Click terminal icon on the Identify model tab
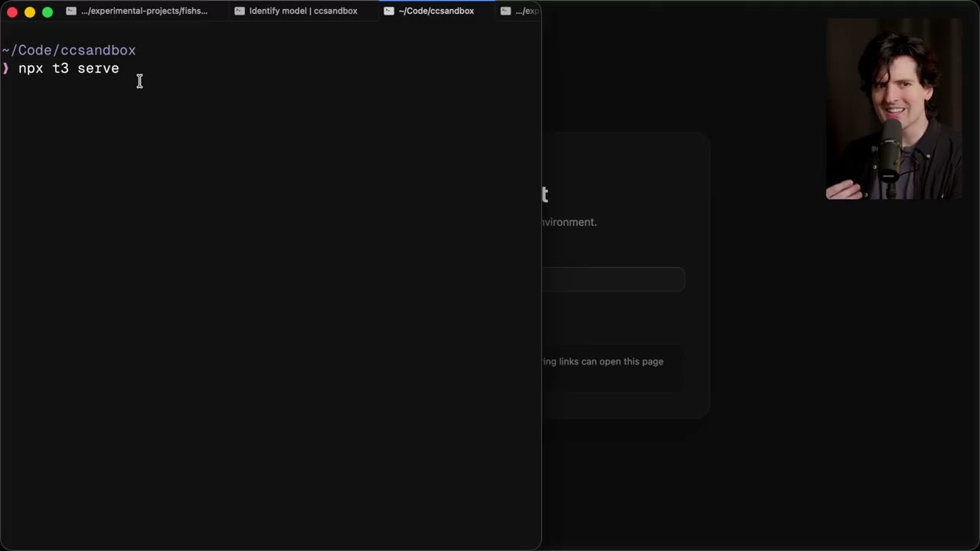Image resolution: width=980 pixels, height=551 pixels. point(240,11)
